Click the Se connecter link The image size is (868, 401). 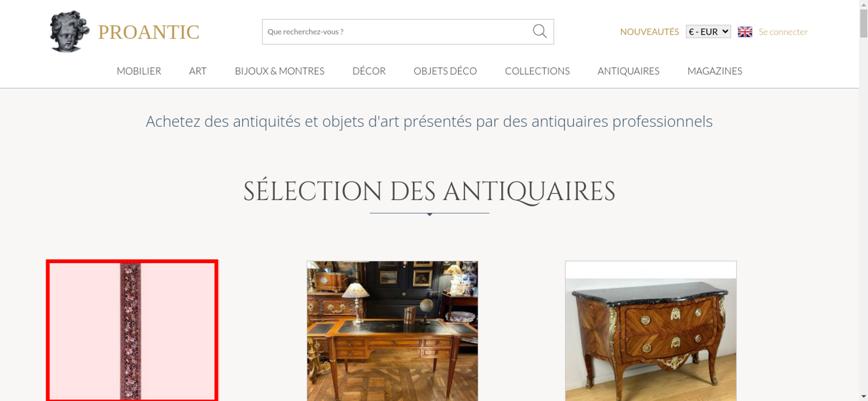click(783, 32)
